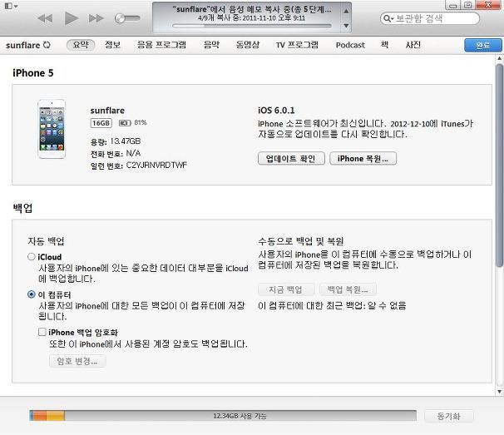Click the blue 완료 button
The height and width of the screenshot is (435, 504).
pos(482,45)
